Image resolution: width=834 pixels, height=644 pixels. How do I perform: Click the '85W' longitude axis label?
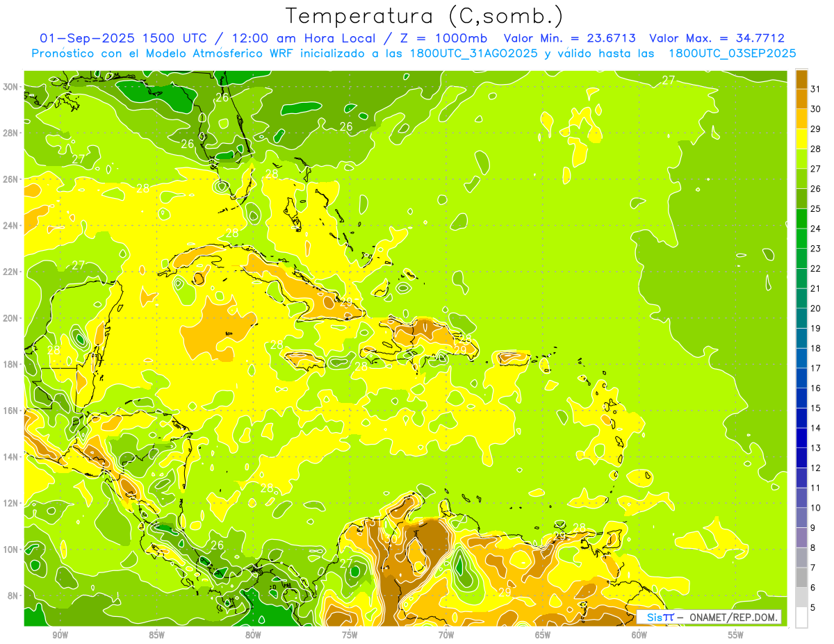[x=157, y=635]
